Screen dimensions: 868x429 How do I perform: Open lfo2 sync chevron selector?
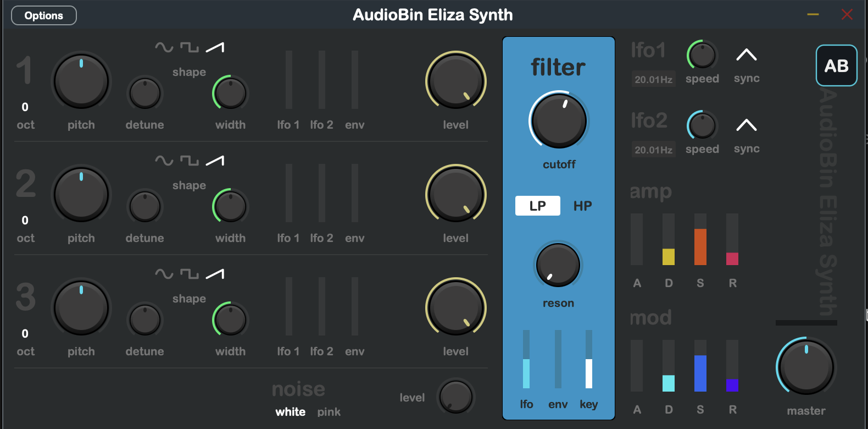tap(747, 125)
